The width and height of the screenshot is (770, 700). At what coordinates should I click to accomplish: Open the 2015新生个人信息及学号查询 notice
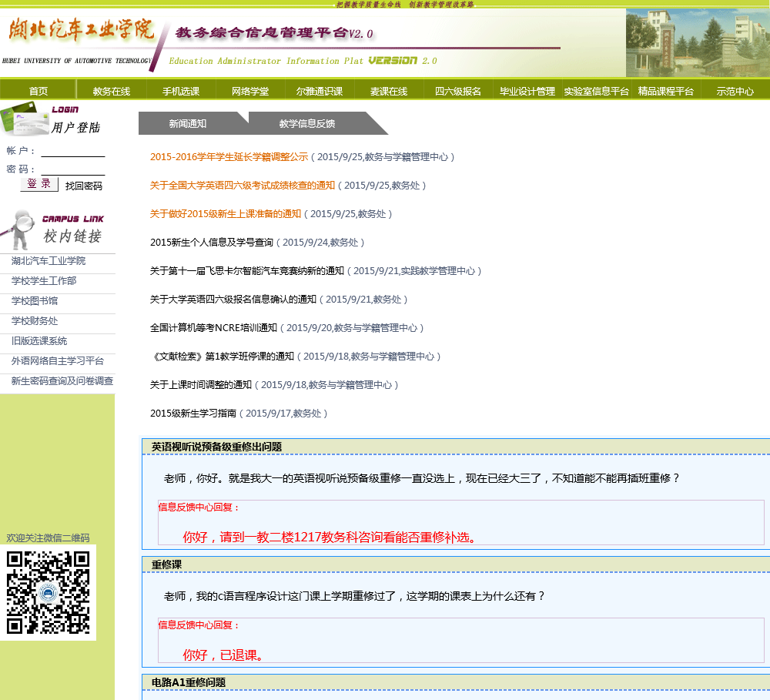[212, 242]
